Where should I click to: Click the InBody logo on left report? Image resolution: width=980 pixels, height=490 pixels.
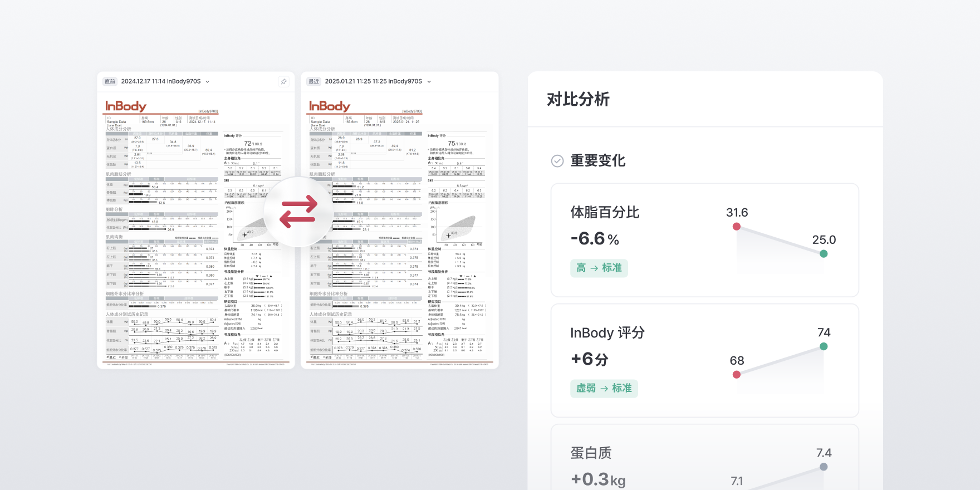(x=126, y=106)
